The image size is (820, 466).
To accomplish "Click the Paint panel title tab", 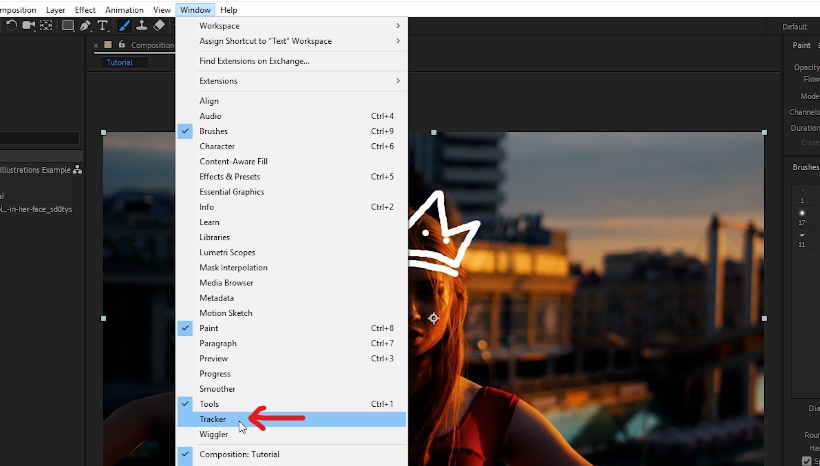I will tap(801, 46).
